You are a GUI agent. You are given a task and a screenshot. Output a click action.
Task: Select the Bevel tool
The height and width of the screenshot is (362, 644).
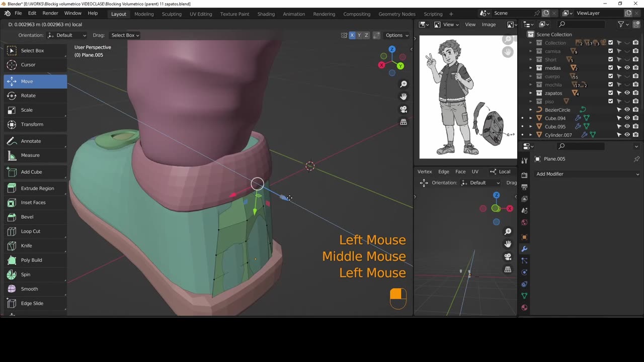(35, 217)
